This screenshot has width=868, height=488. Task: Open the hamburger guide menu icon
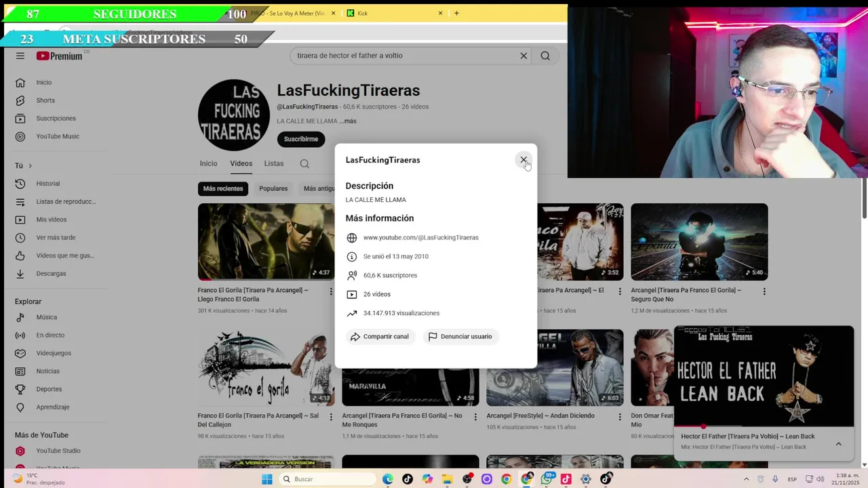click(20, 56)
